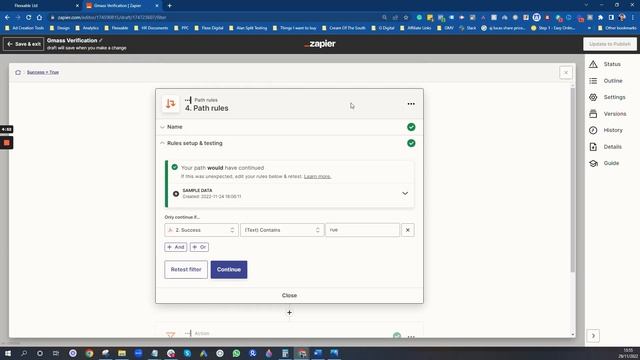Open WhatsApp from the taskbar
The width and height of the screenshot is (640, 360).
pyautogui.click(x=236, y=353)
